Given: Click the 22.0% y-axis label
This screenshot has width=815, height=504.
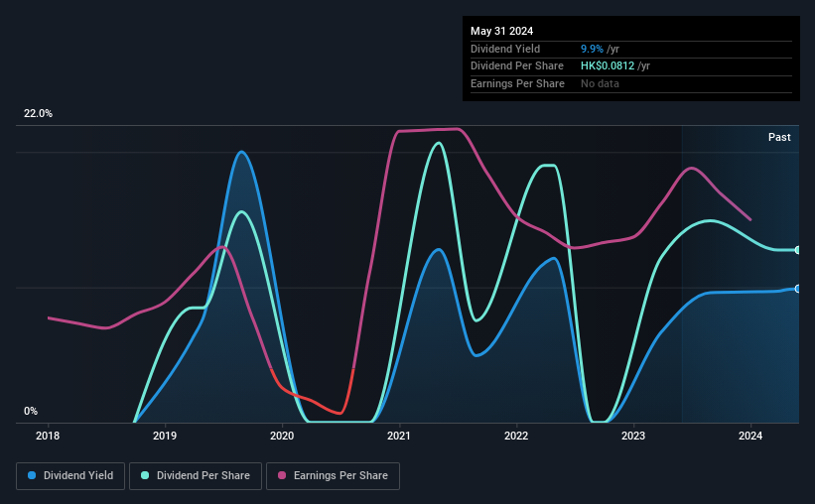Looking at the screenshot, I should pos(38,114).
